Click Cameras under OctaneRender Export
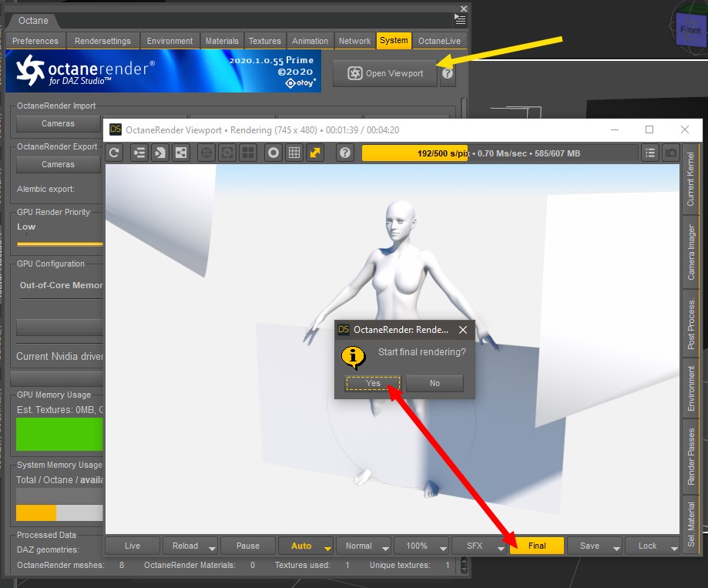 (x=58, y=164)
